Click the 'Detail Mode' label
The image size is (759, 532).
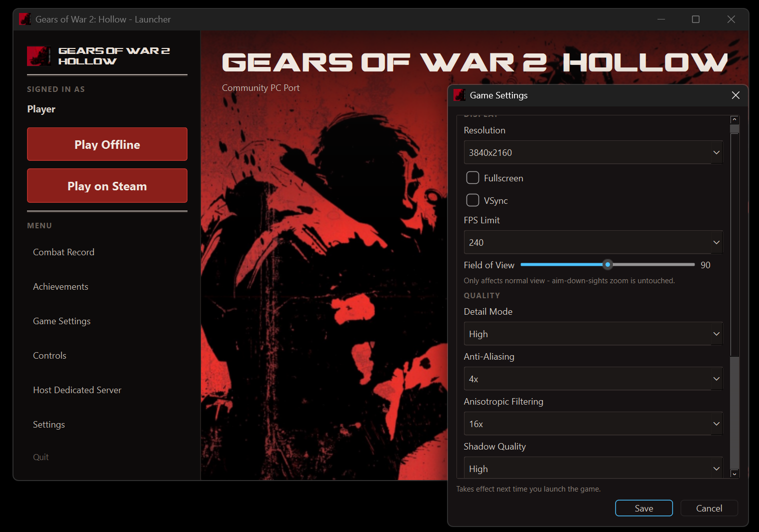tap(488, 312)
